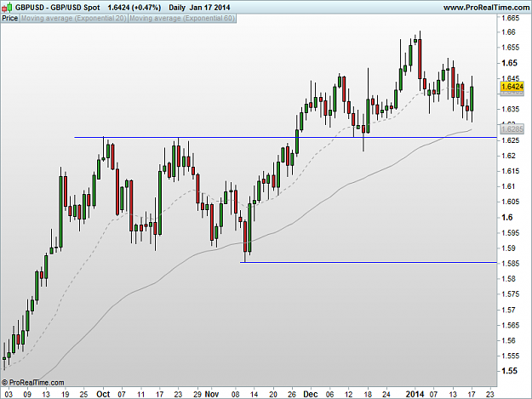Click the bold 1.65 price axis label
Screen dimensions: 532x399
[x=510, y=63]
